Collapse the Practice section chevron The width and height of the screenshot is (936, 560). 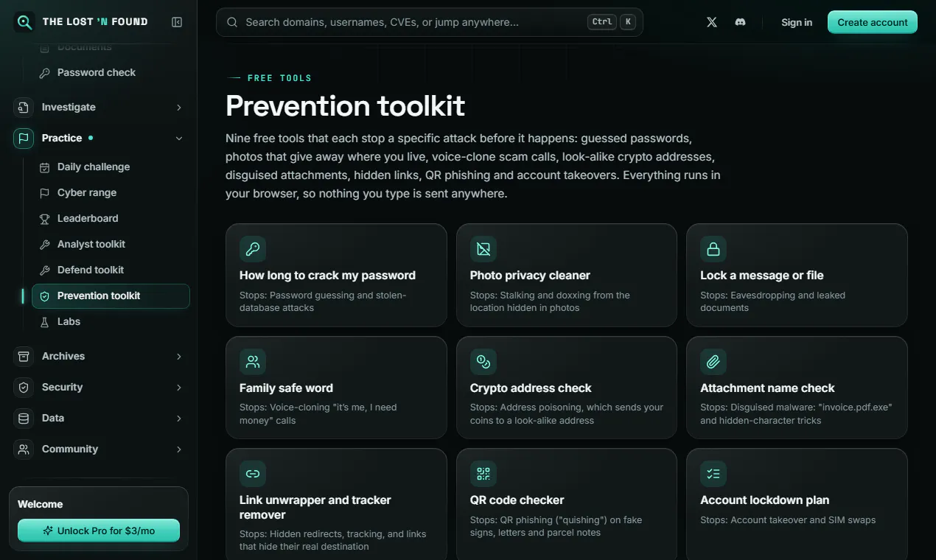click(x=179, y=138)
